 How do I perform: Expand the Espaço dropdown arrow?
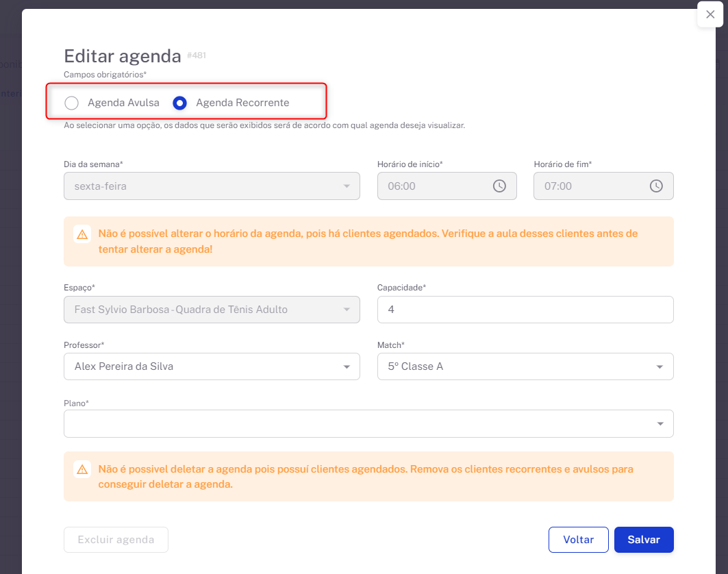347,310
